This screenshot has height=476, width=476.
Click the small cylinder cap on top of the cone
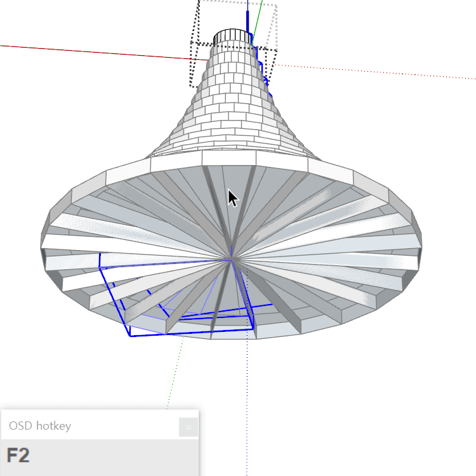pyautogui.click(x=233, y=37)
